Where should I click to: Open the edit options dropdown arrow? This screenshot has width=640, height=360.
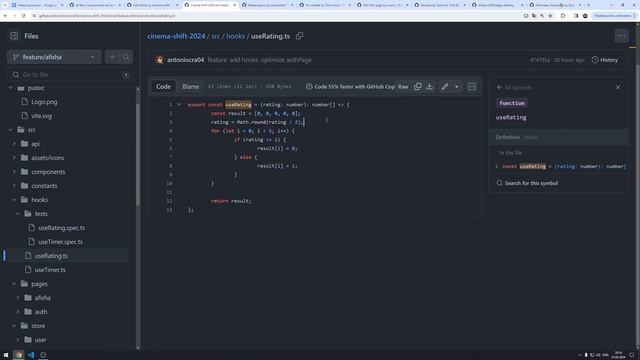(456, 87)
